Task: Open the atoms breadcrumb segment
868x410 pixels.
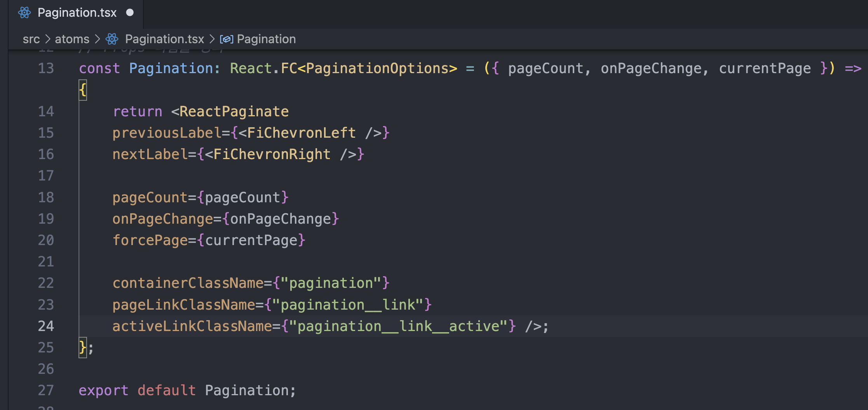Action: pos(72,39)
